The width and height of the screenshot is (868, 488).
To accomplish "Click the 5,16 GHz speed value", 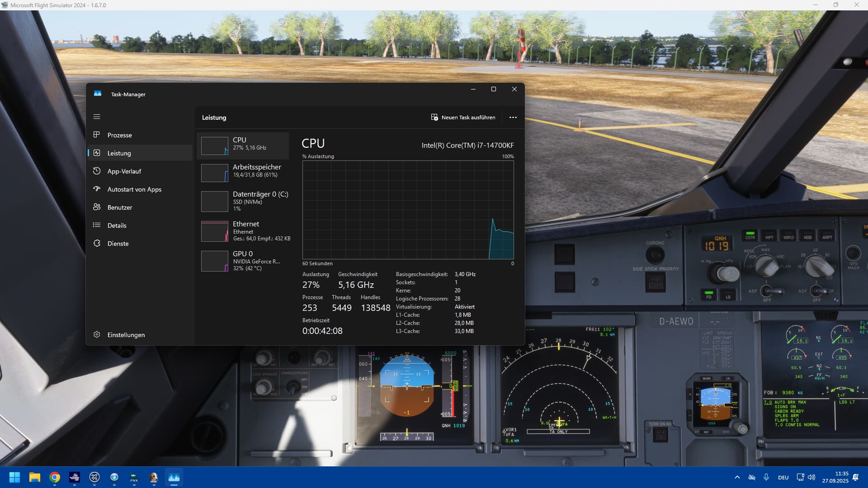I will click(356, 285).
